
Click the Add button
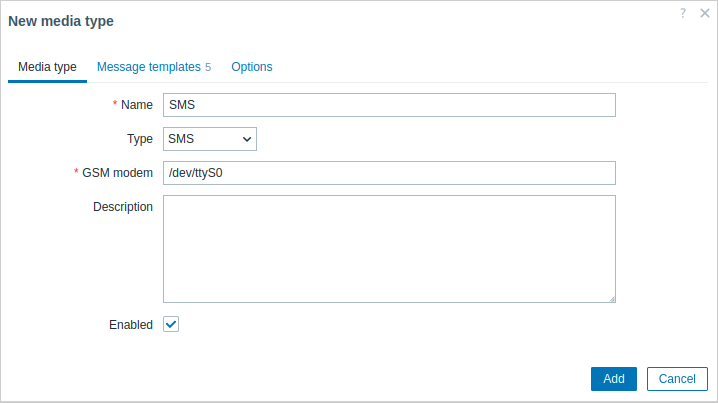tap(614, 379)
